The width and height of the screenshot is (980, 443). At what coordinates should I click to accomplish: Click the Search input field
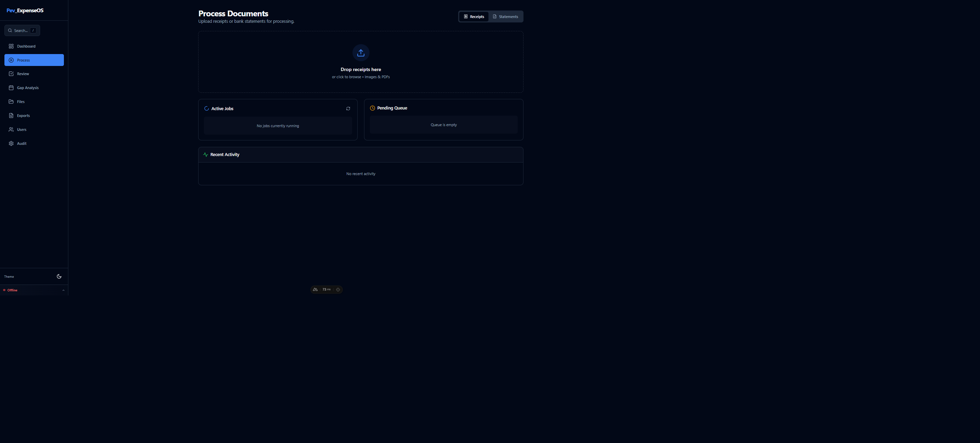pyautogui.click(x=22, y=31)
